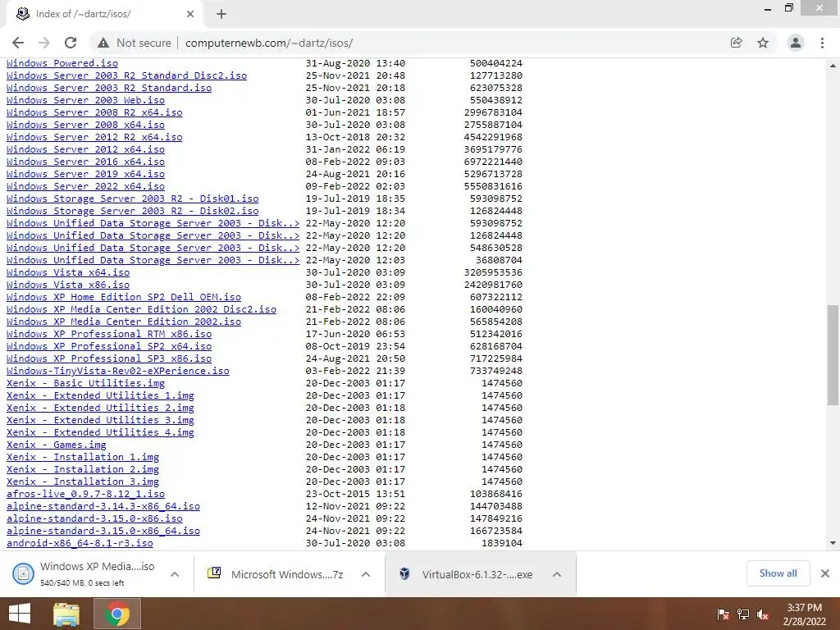Viewport: 840px width, 630px height.
Task: Open Action Center flag in tray
Action: (x=723, y=614)
